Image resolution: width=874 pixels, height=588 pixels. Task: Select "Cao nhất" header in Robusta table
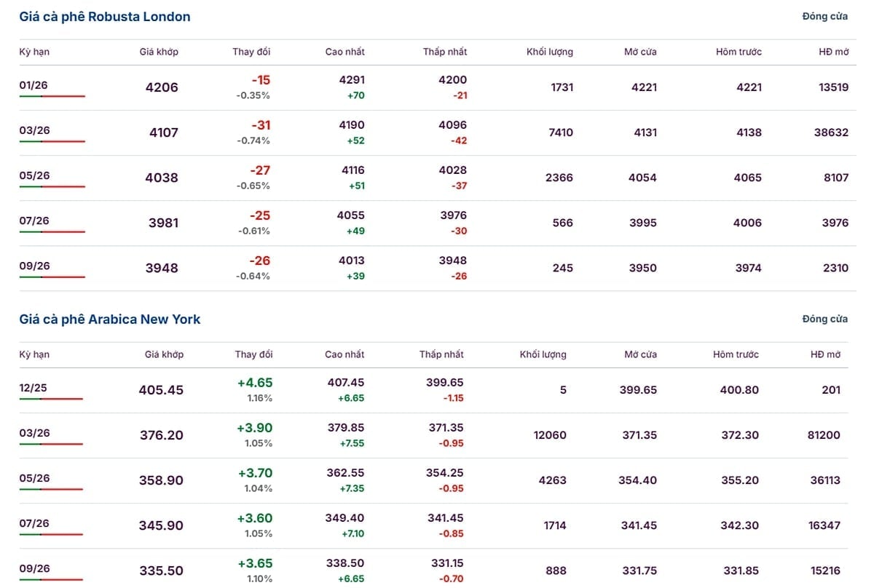pos(345,52)
